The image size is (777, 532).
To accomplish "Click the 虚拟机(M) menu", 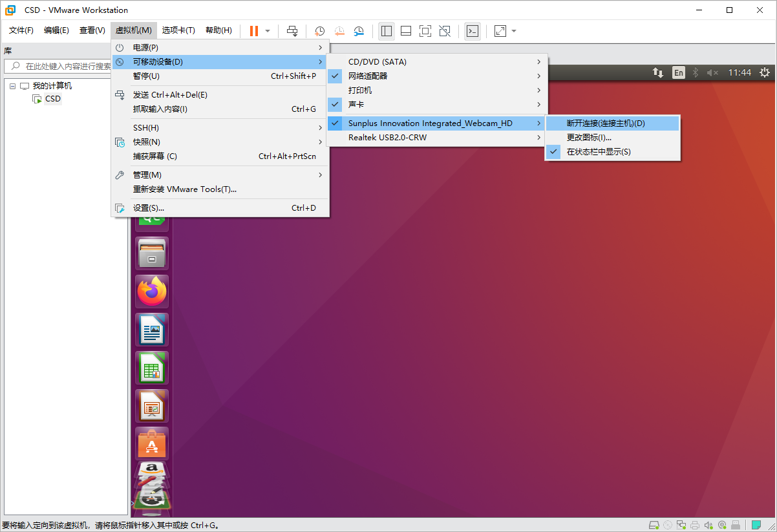I will [x=134, y=30].
